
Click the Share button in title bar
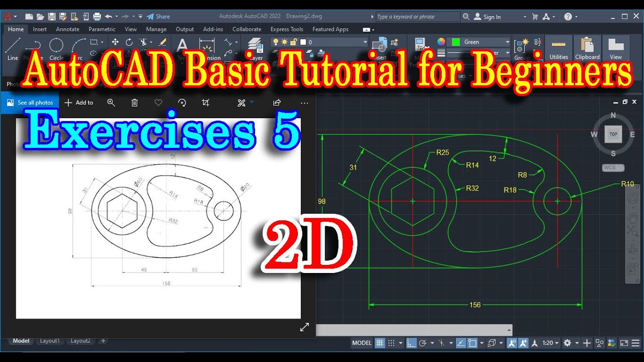(x=158, y=17)
